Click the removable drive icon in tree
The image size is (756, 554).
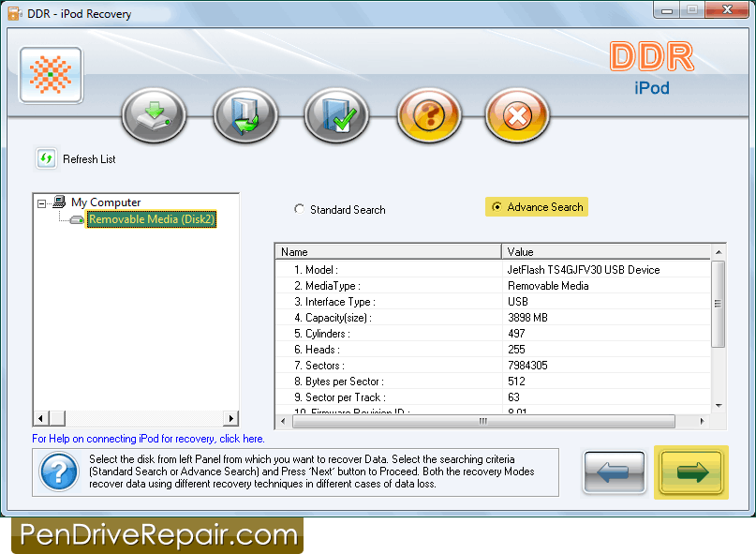pos(77,220)
